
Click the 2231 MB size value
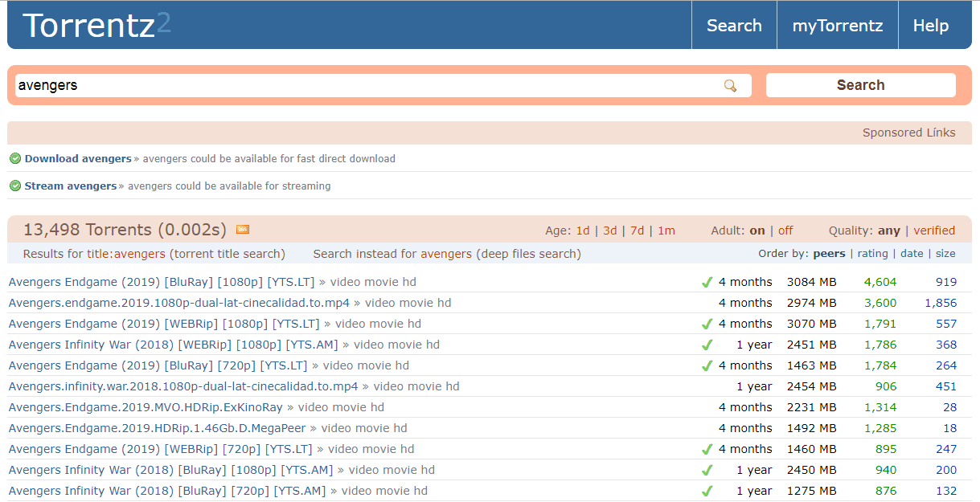point(811,407)
